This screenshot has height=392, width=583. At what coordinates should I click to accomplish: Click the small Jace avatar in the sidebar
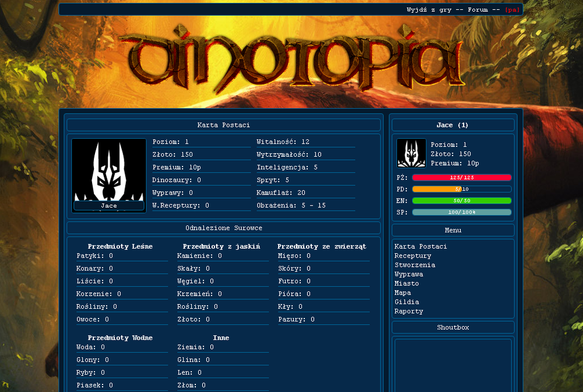coord(411,153)
